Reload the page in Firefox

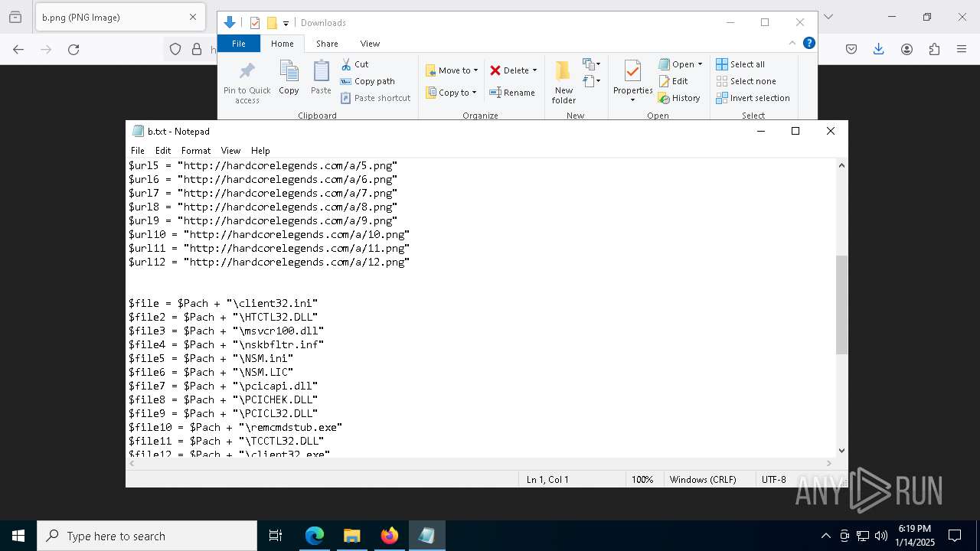click(73, 49)
